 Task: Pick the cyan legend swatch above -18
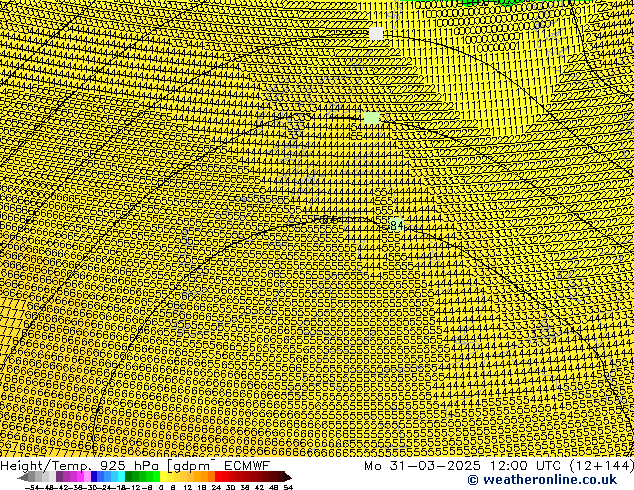[x=121, y=477]
